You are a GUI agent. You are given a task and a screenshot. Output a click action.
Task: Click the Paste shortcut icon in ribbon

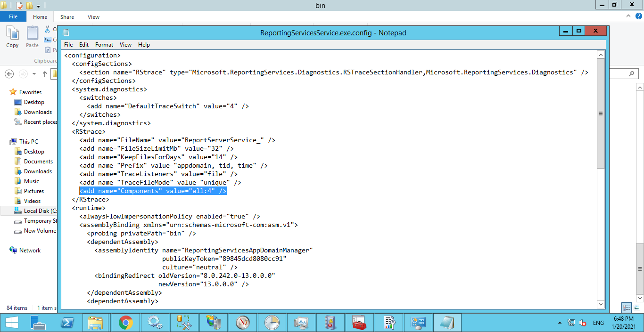(48, 50)
